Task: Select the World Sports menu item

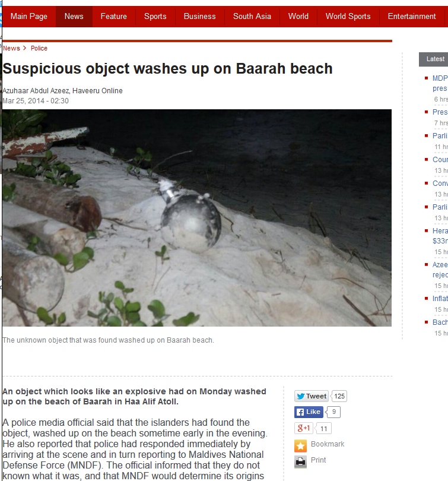Action: pos(348,16)
